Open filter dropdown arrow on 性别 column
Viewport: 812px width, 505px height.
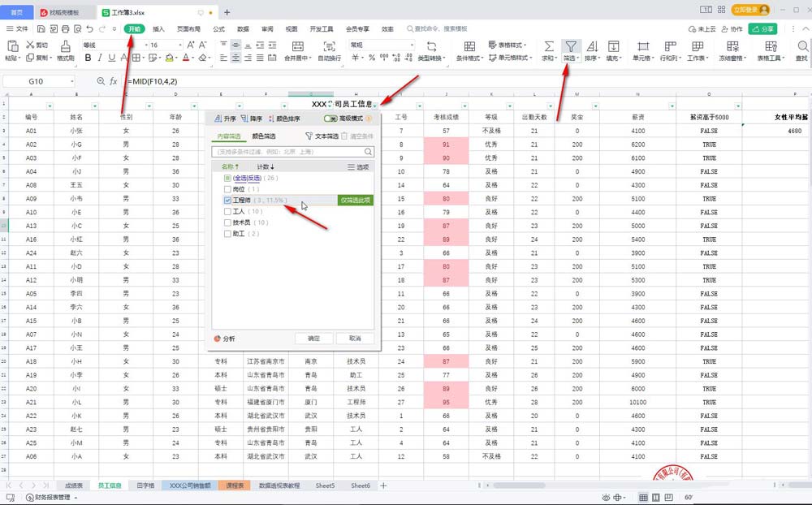click(149, 106)
